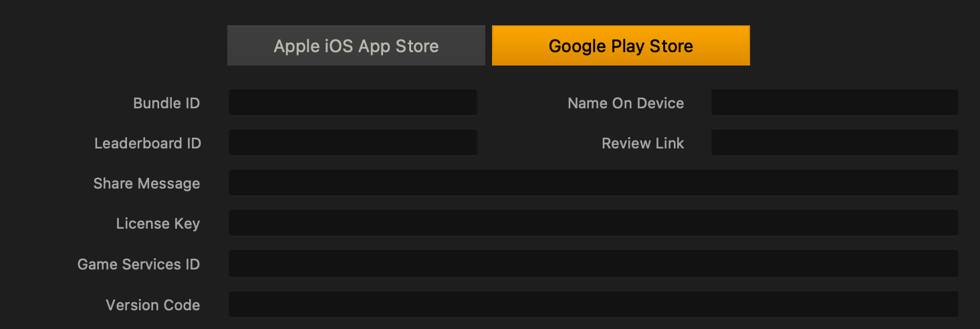Click the "Share Message" label text
This screenshot has width=980, height=329.
(x=146, y=183)
